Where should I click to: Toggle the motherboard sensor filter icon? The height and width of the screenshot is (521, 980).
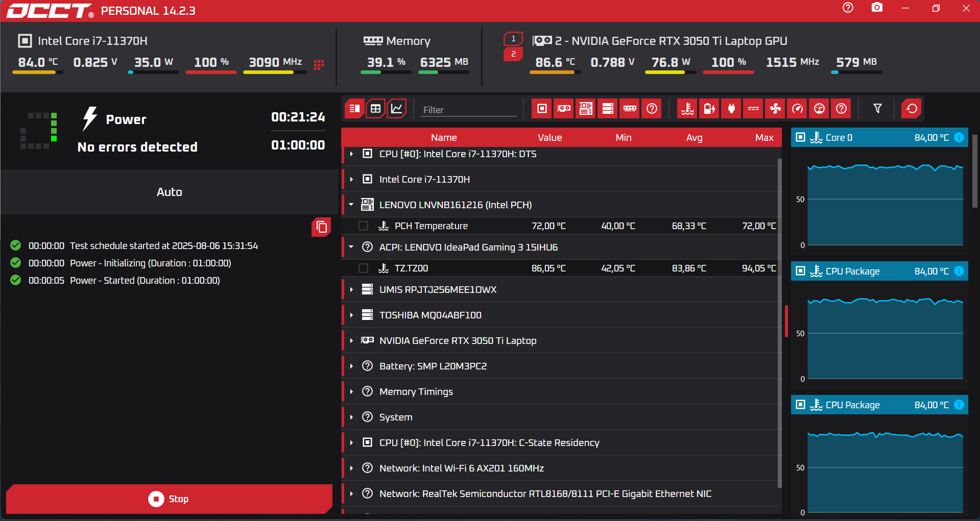[x=586, y=109]
